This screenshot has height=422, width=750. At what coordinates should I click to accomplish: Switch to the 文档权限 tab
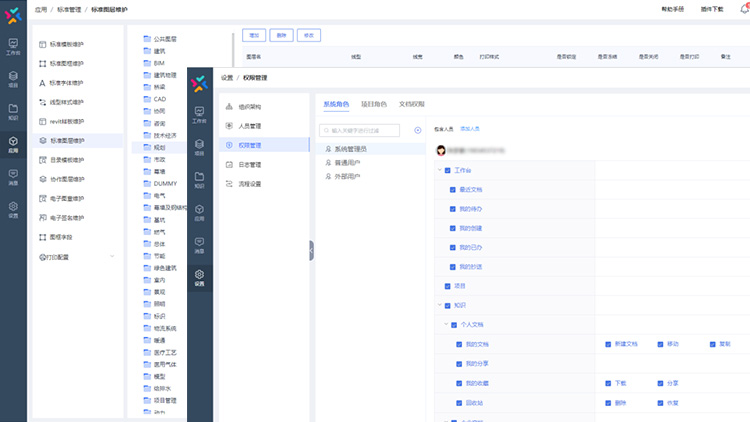pyautogui.click(x=411, y=104)
